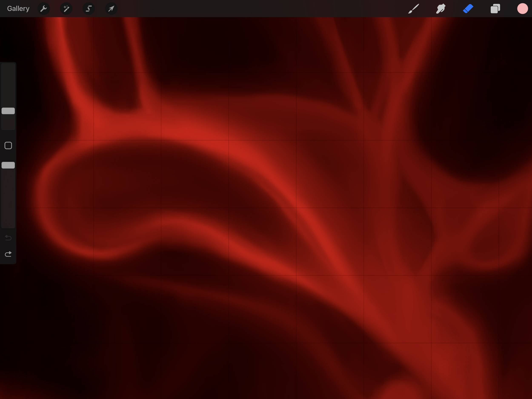
Task: Tap the active blue Eraser tool
Action: (x=468, y=9)
